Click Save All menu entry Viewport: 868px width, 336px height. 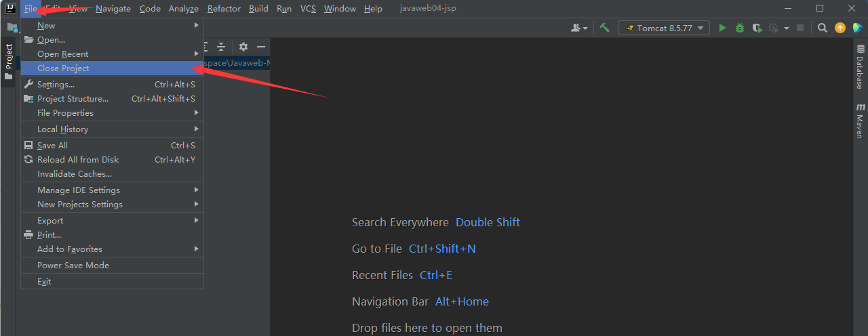[x=112, y=145]
